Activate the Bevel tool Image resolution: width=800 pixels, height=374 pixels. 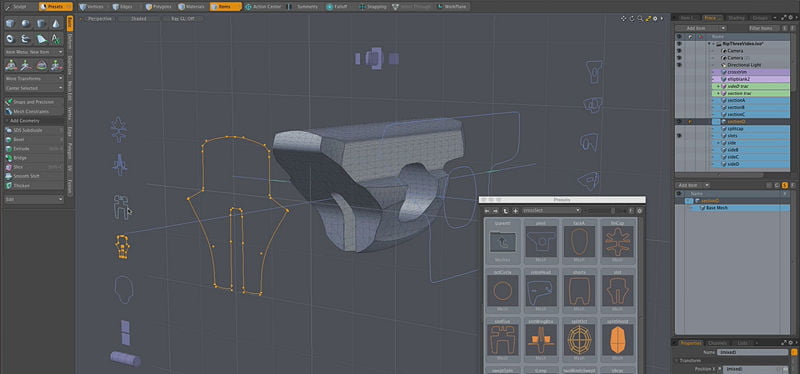[x=34, y=139]
